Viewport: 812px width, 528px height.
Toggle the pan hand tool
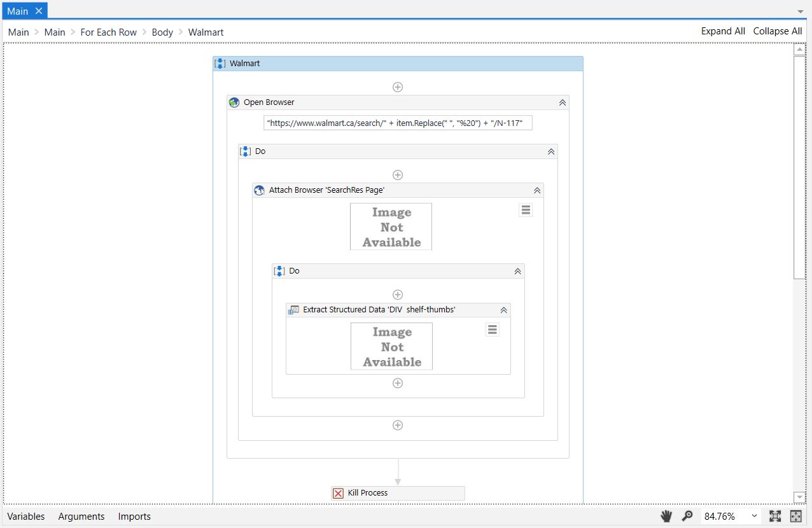pos(666,516)
